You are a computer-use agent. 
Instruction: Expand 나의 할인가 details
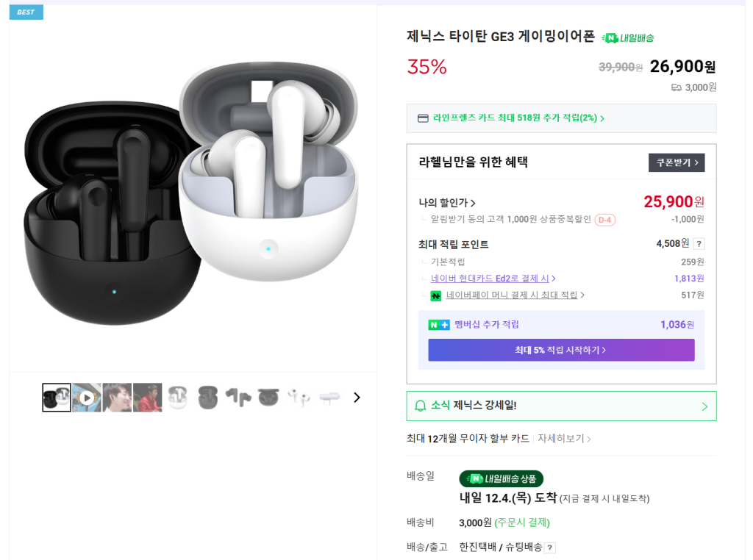coord(447,203)
